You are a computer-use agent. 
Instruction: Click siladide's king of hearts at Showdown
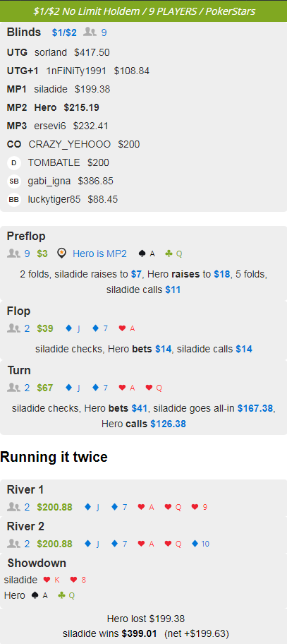click(x=51, y=580)
